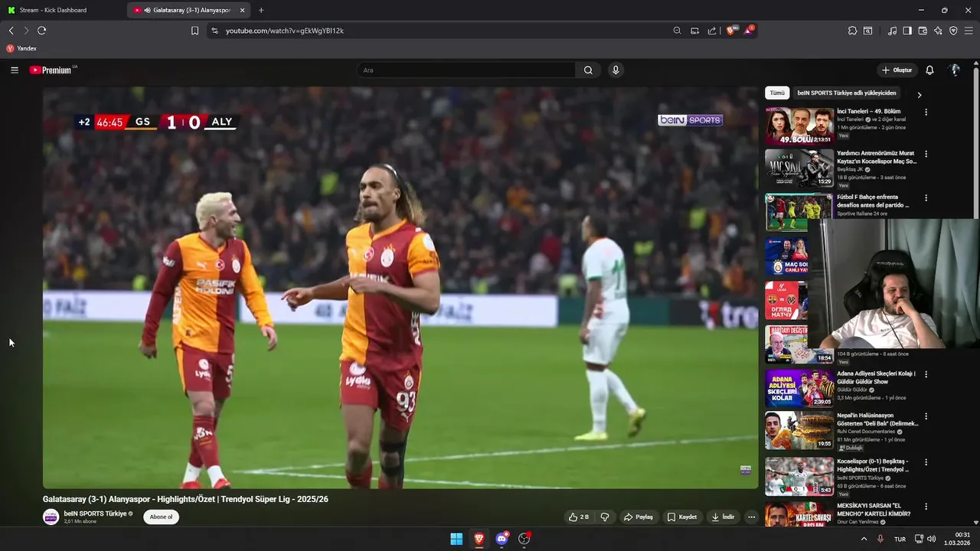Open Fútbol F Bahçe enfrenta video title
Viewport: 980px width, 551px height.
point(873,201)
